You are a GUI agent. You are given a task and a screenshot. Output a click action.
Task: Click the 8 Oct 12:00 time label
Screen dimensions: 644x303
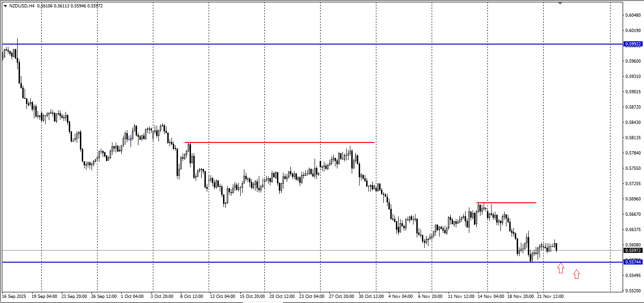point(192,296)
